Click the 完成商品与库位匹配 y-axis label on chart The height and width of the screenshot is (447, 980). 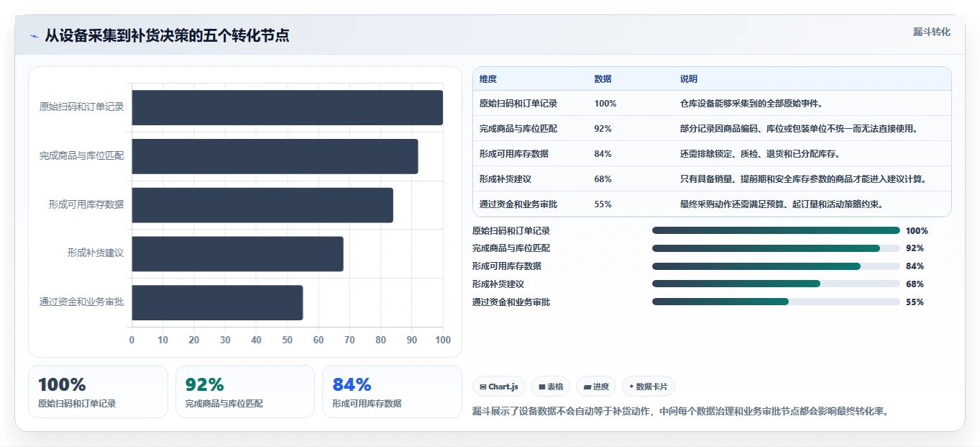point(81,156)
